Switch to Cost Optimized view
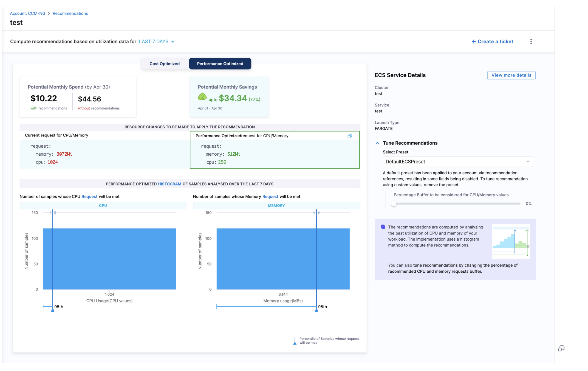 tap(165, 64)
